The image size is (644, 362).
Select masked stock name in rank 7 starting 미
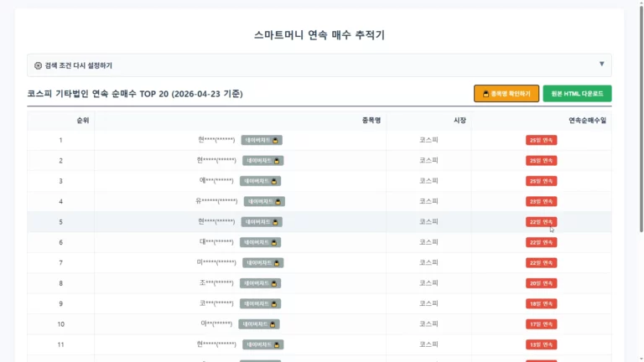[216, 262]
